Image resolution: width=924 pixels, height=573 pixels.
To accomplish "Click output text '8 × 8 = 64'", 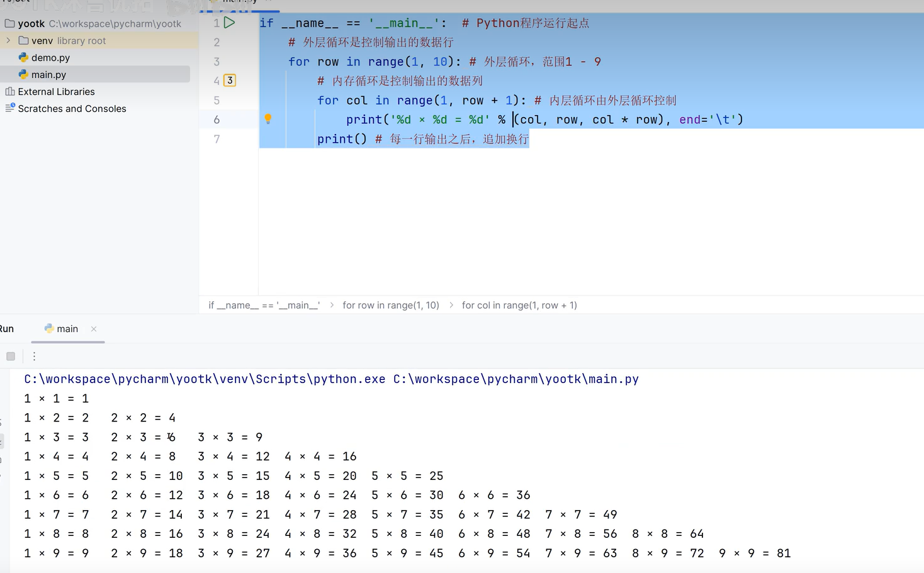I will pos(667,534).
